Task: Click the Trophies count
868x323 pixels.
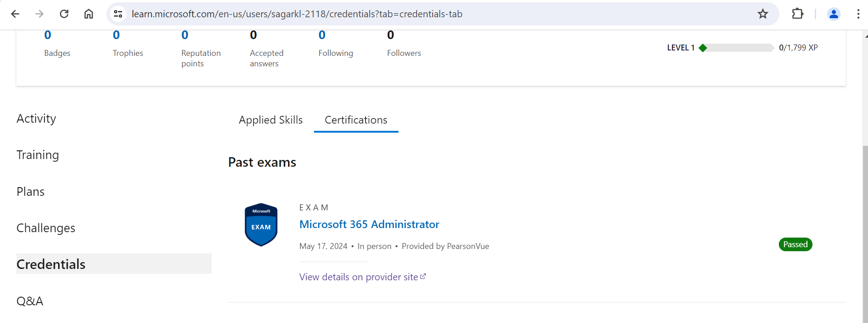Action: [x=116, y=35]
